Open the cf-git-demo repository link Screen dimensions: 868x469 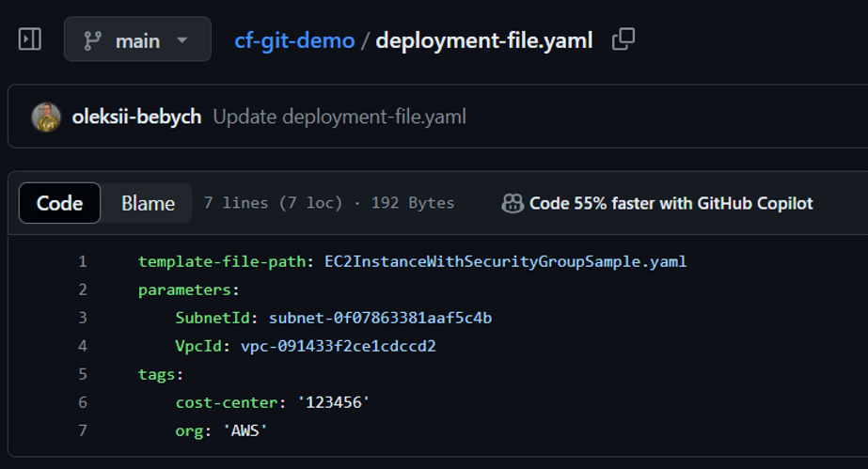point(294,40)
